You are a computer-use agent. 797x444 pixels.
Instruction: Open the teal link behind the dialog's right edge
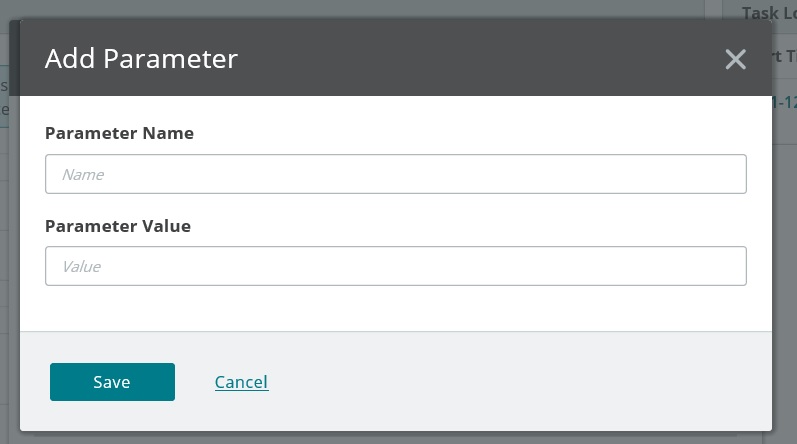[x=784, y=103]
